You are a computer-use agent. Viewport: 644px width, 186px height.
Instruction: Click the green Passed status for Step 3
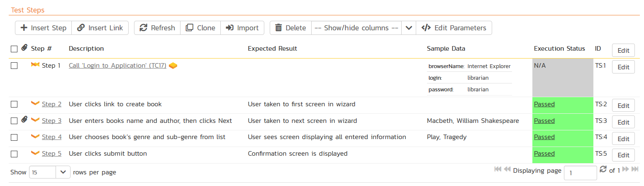click(544, 121)
